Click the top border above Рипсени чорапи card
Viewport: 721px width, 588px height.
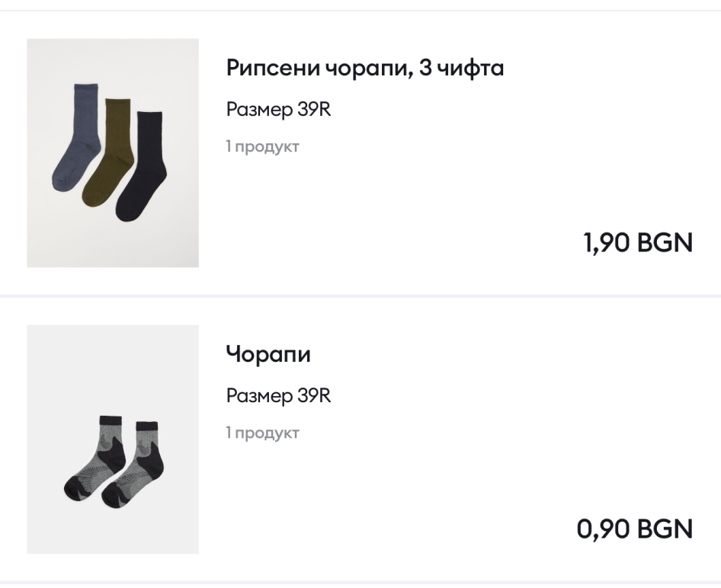[360, 10]
